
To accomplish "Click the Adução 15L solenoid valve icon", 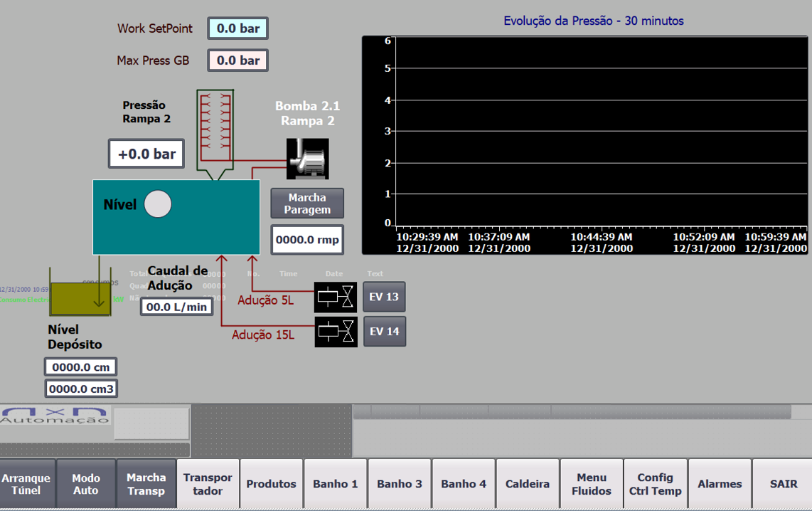I will coord(336,331).
